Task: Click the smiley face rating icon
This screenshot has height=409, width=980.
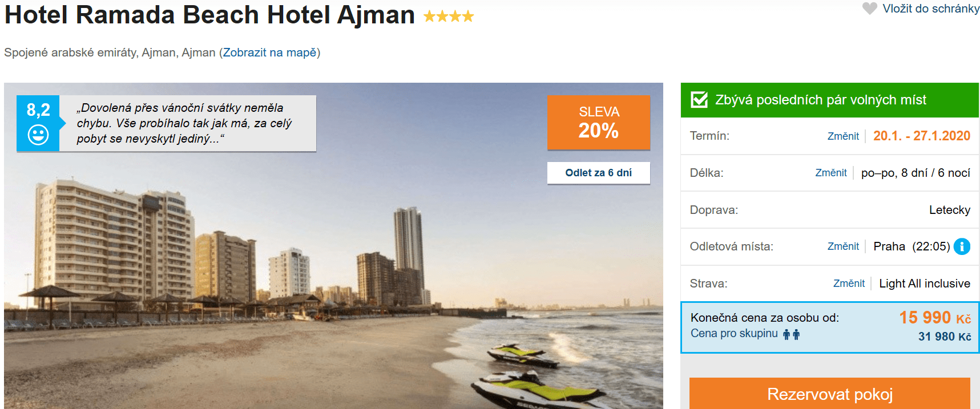Action: click(x=38, y=135)
